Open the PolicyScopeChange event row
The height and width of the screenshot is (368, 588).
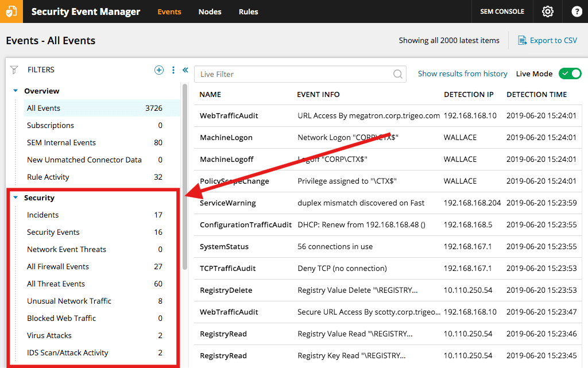click(388, 181)
